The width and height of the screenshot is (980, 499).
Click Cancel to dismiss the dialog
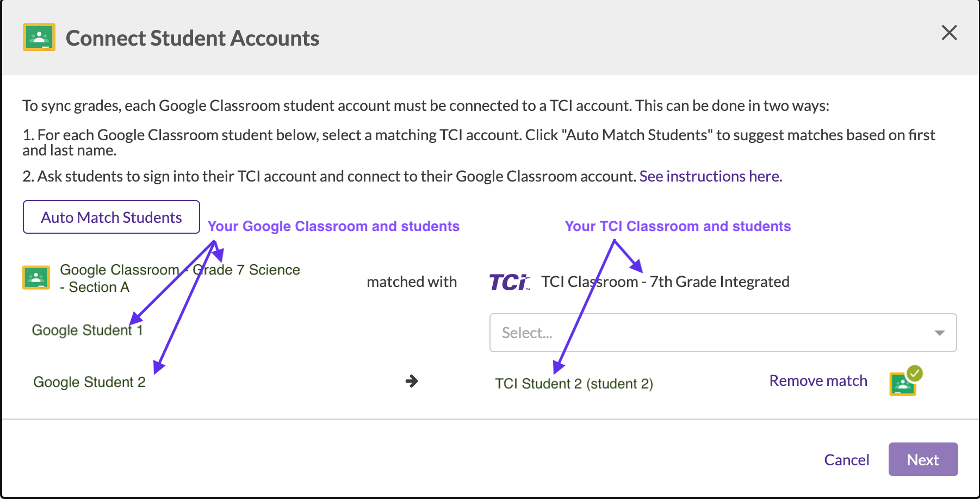[846, 459]
